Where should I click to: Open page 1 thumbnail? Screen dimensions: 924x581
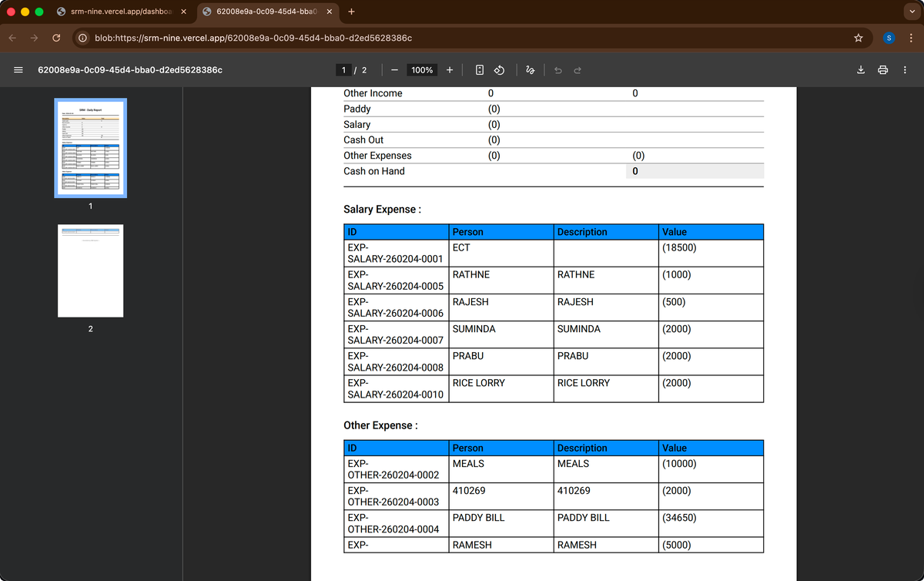coord(90,148)
